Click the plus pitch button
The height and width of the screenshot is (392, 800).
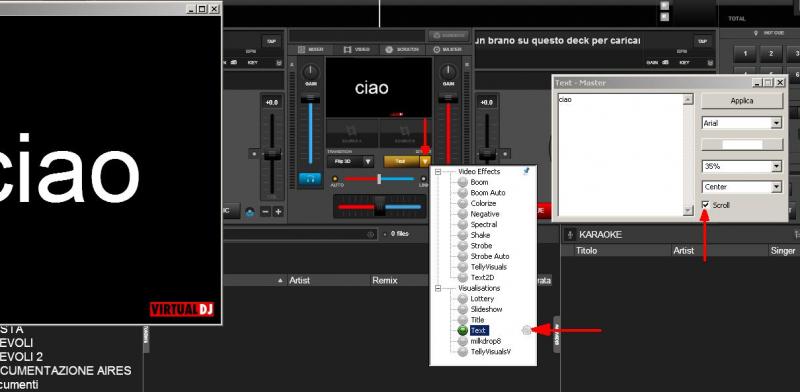pos(278,211)
